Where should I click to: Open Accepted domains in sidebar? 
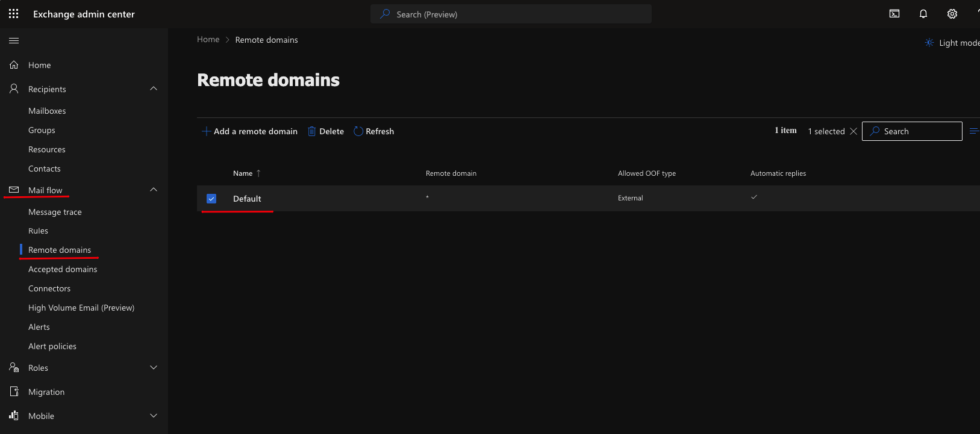(x=63, y=269)
